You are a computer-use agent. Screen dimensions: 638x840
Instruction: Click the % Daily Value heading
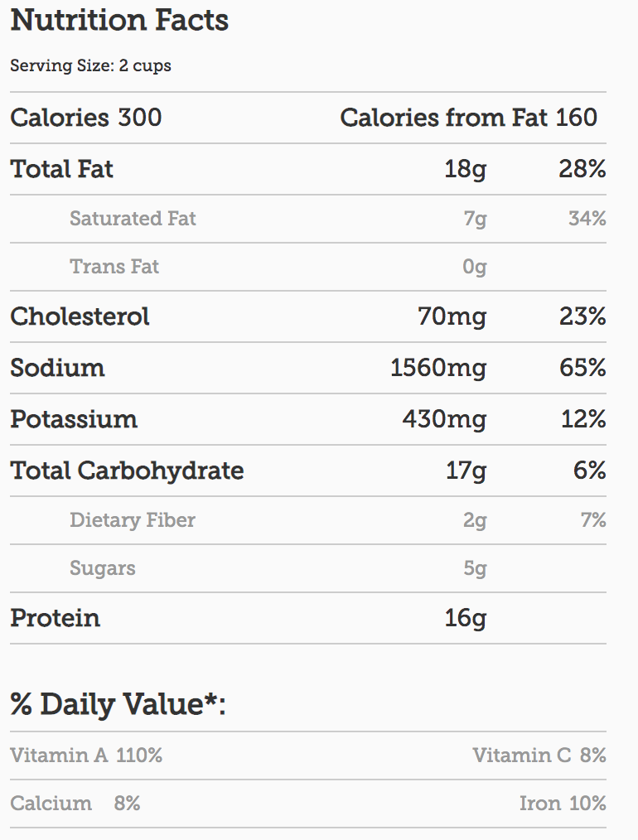tap(118, 704)
